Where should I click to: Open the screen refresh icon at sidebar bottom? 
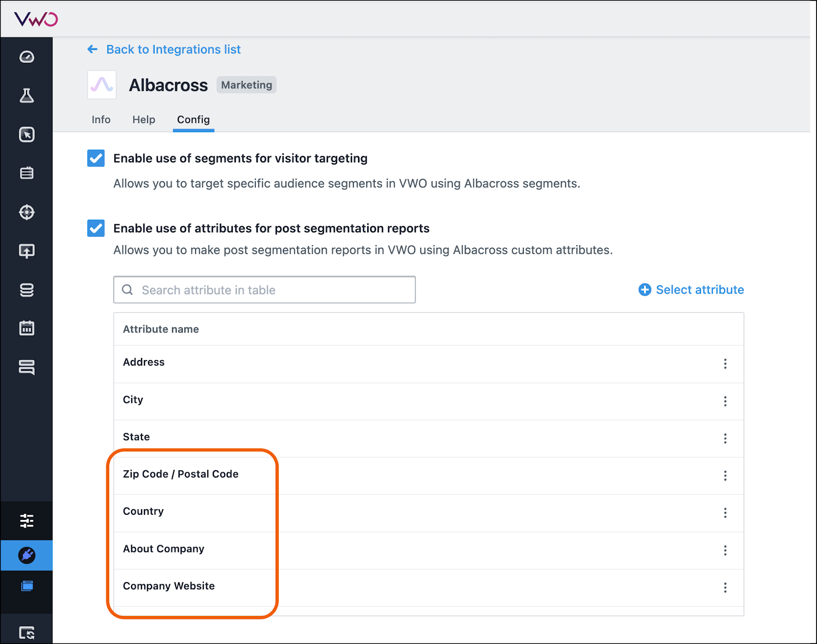(27, 633)
